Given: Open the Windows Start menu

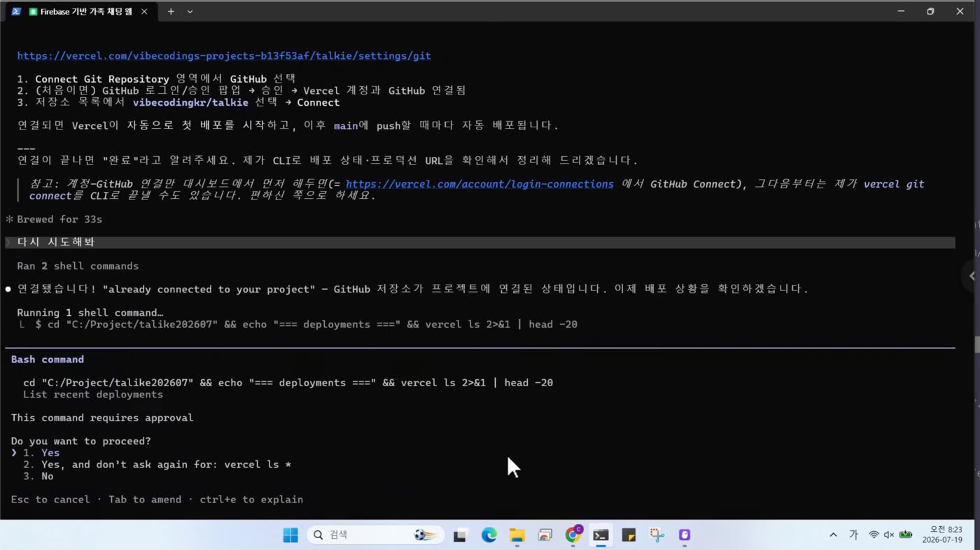Looking at the screenshot, I should pyautogui.click(x=290, y=535).
